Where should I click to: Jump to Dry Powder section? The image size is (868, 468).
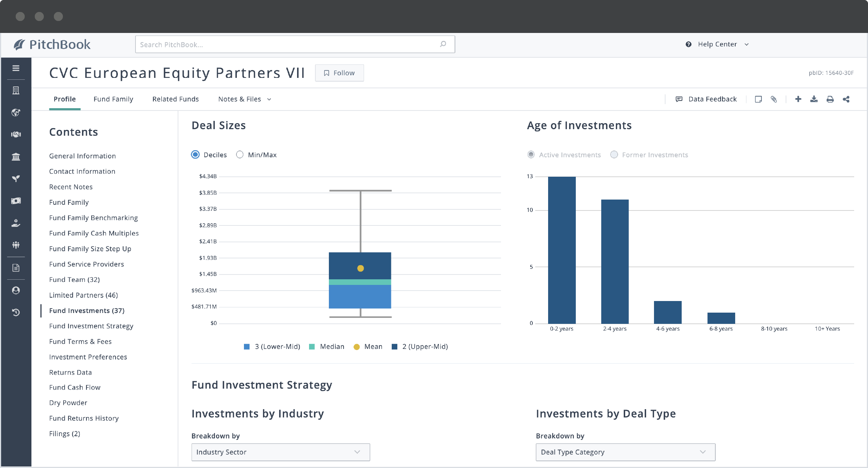pos(68,403)
